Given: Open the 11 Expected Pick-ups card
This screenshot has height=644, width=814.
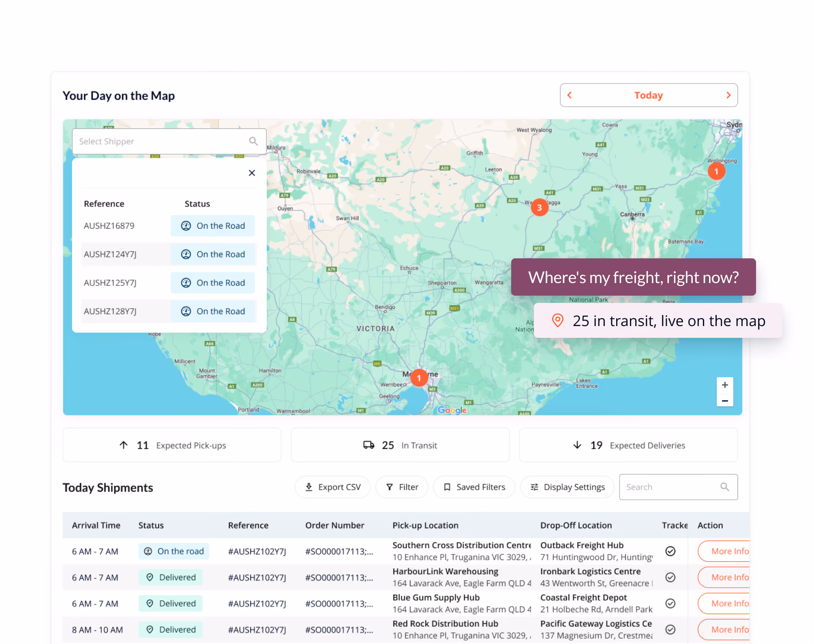Looking at the screenshot, I should [x=172, y=445].
